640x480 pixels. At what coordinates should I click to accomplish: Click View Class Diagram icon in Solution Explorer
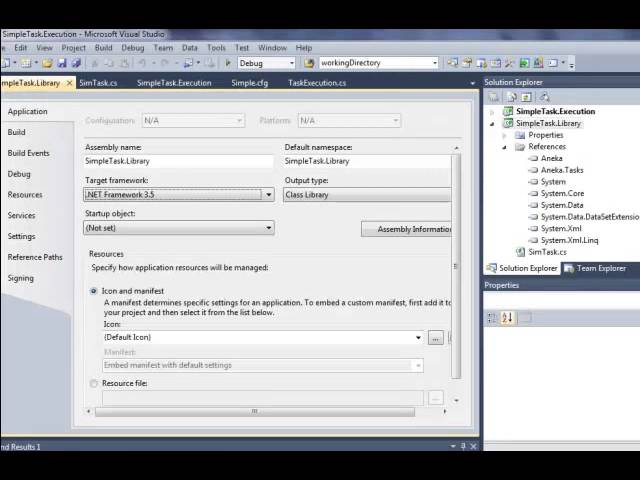click(x=544, y=97)
